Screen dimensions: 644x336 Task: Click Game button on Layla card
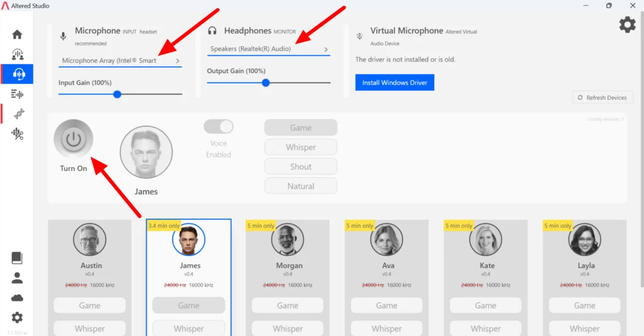(585, 305)
